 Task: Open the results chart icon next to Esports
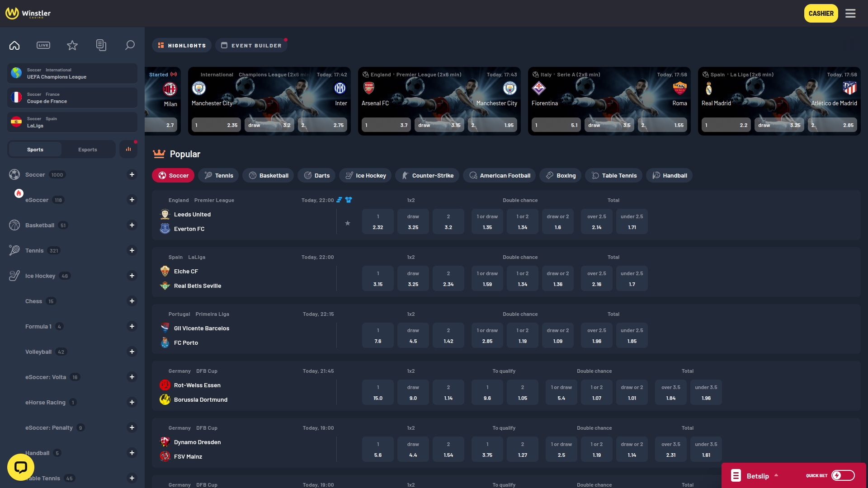point(128,149)
